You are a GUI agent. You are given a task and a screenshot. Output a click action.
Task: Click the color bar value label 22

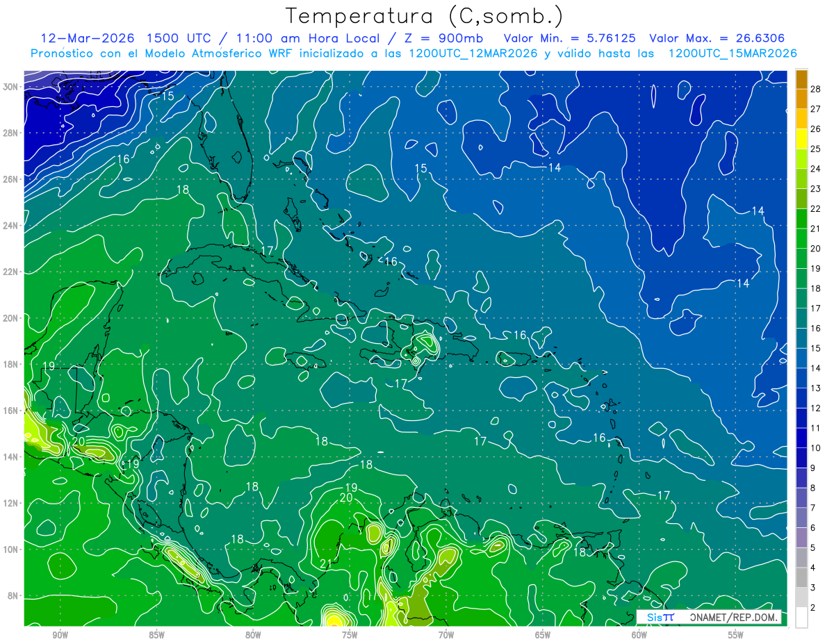[x=815, y=208]
